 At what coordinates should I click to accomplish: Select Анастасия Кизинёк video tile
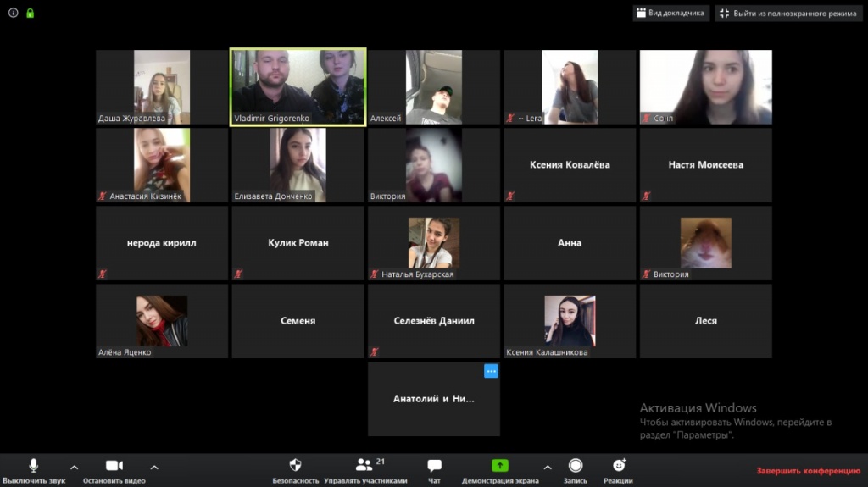pos(162,165)
